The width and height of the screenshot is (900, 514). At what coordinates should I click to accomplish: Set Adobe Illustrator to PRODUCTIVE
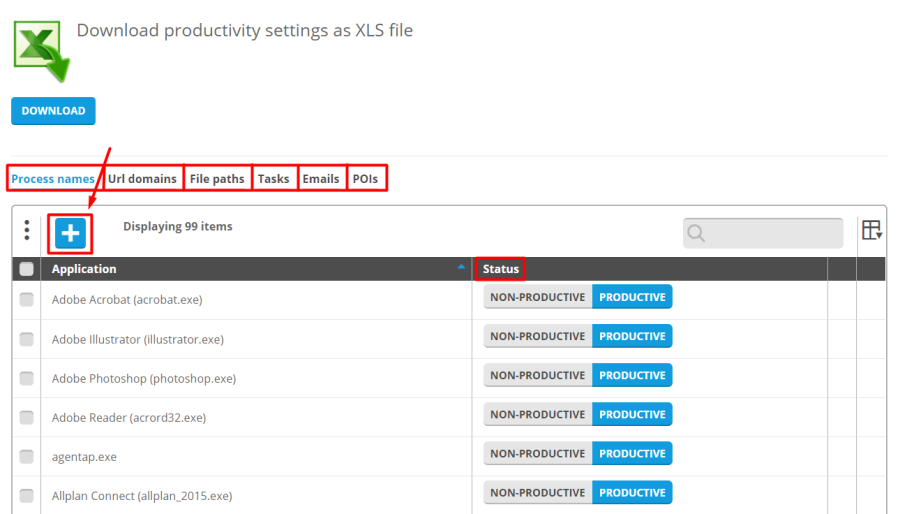[632, 336]
